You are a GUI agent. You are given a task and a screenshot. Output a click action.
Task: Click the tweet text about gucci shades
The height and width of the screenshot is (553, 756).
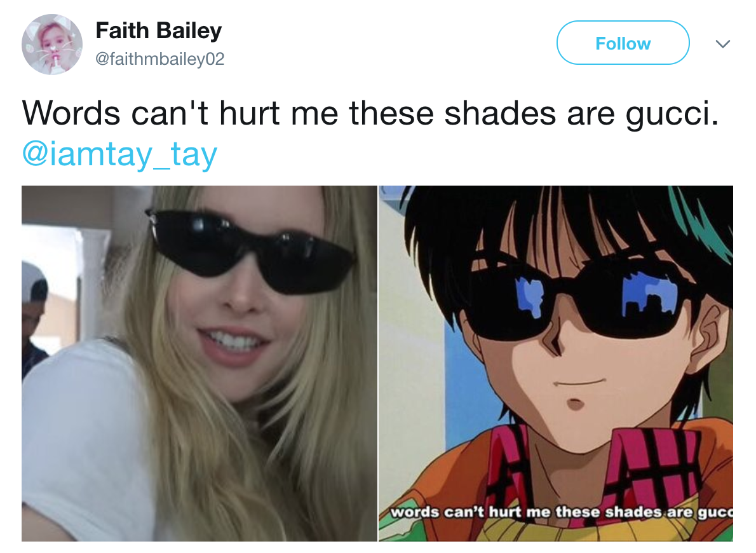click(x=370, y=113)
